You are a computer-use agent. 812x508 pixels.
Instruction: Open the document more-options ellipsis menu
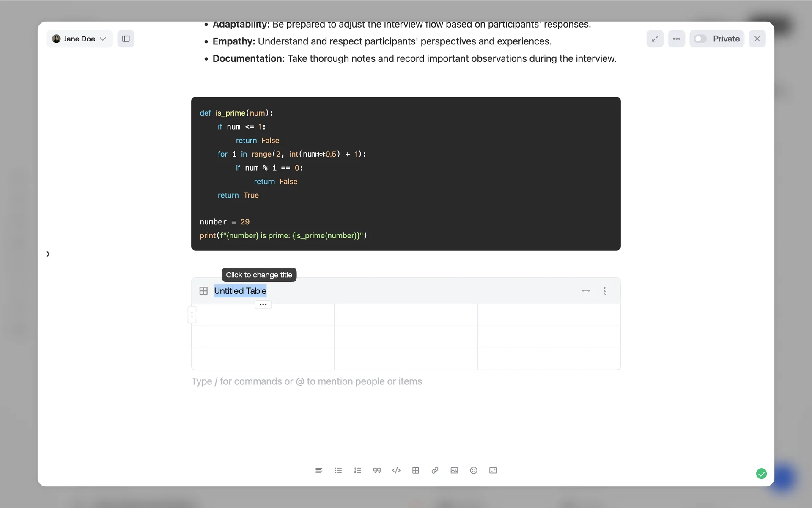(677, 39)
